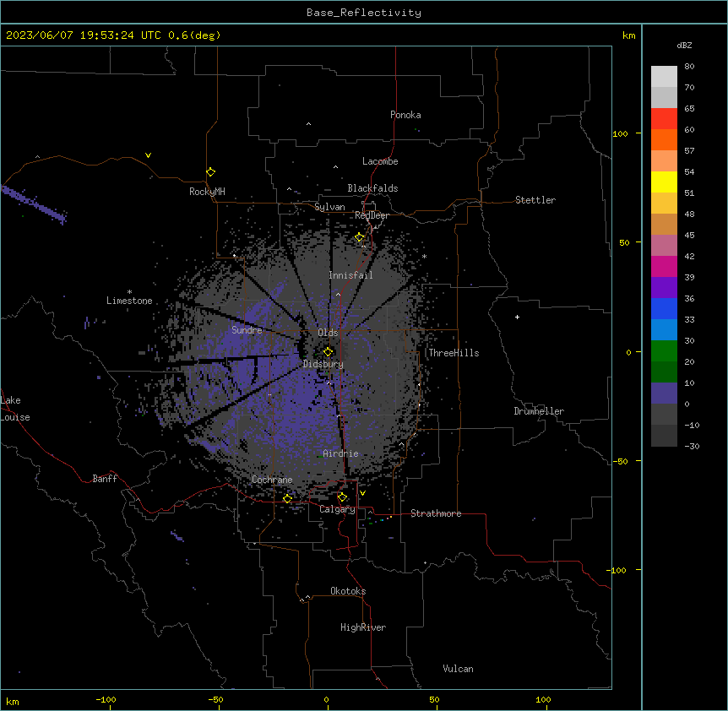
Task: Click the yellow diamond marker near RockyMH
Action: pyautogui.click(x=210, y=172)
